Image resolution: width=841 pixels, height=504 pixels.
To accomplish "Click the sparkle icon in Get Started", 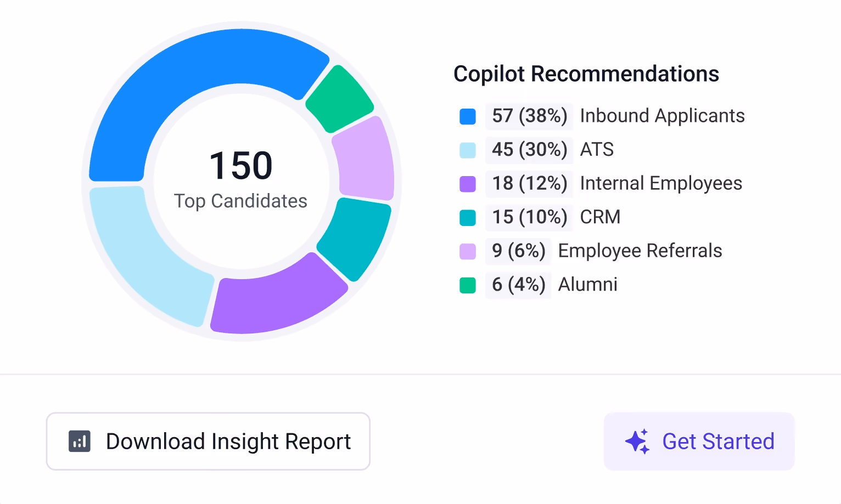I will [x=638, y=441].
